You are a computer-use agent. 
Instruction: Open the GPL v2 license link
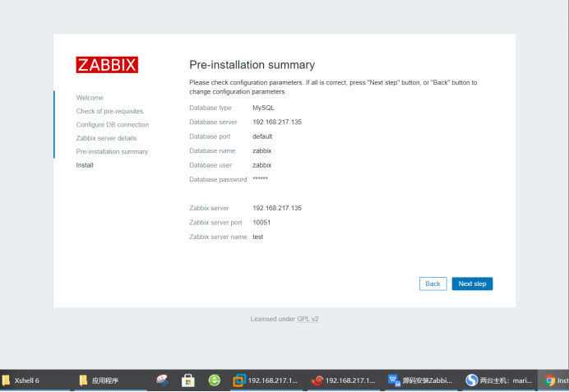[308, 319]
